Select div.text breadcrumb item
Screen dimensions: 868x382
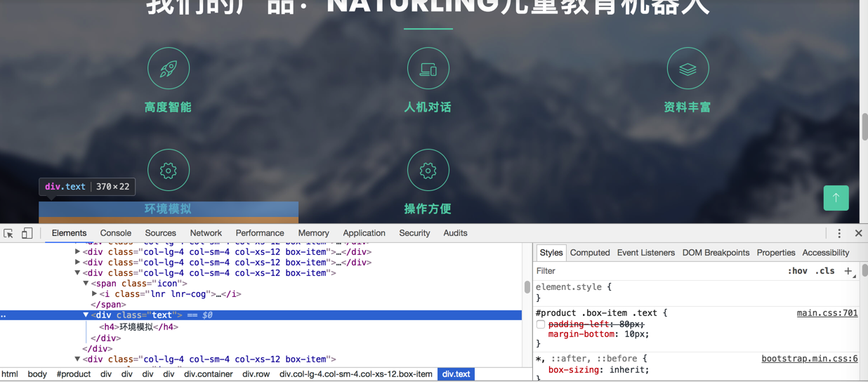coord(456,374)
